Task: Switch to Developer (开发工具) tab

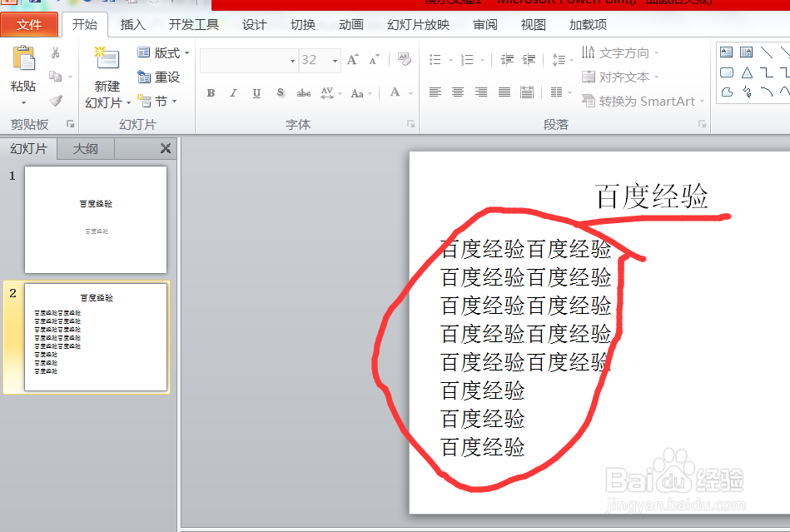Action: (x=194, y=25)
